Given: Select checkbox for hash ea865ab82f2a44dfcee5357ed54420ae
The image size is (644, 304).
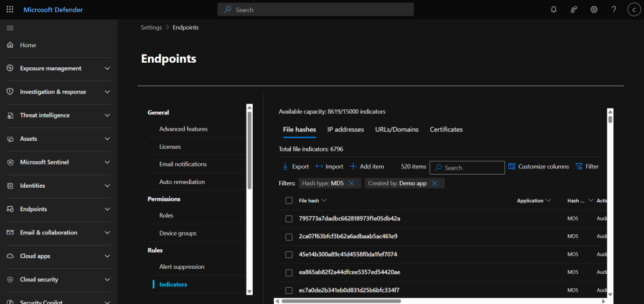Looking at the screenshot, I should point(289,273).
